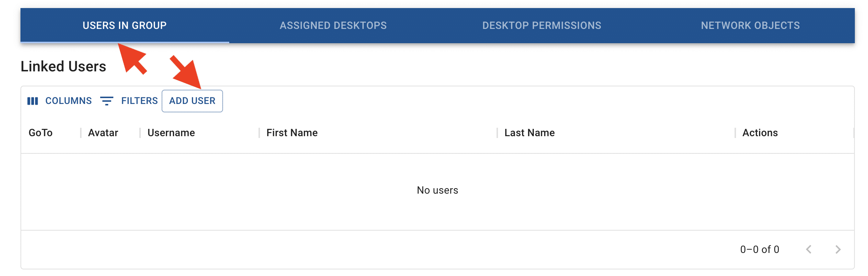This screenshot has width=868, height=276.
Task: Click the Linked Users heading
Action: pos(63,66)
